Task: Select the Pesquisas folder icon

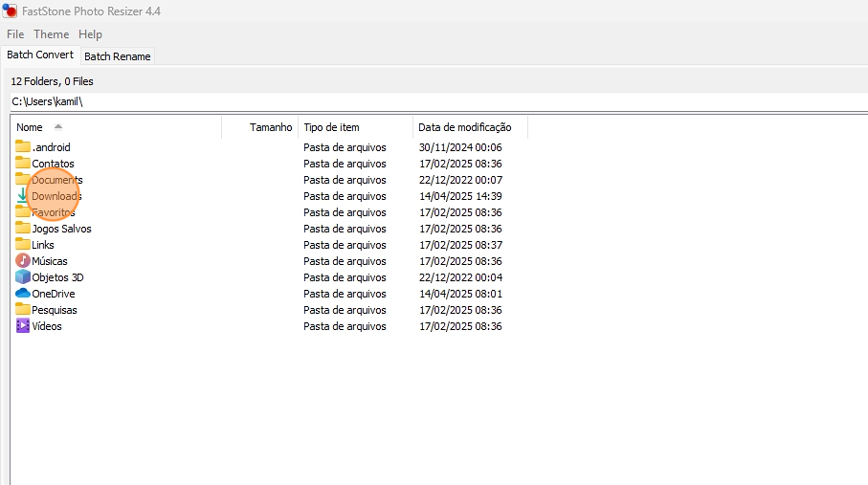Action: [23, 310]
